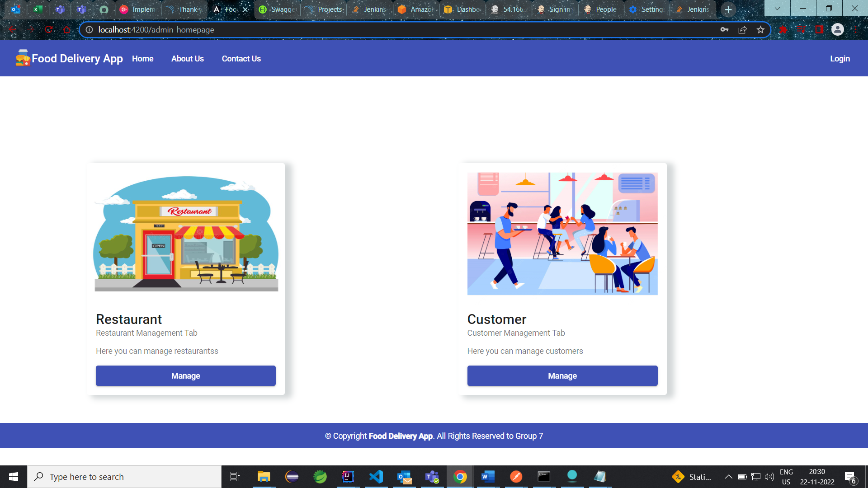Switch to the Swagger tab
The height and width of the screenshot is (488, 868).
278,9
